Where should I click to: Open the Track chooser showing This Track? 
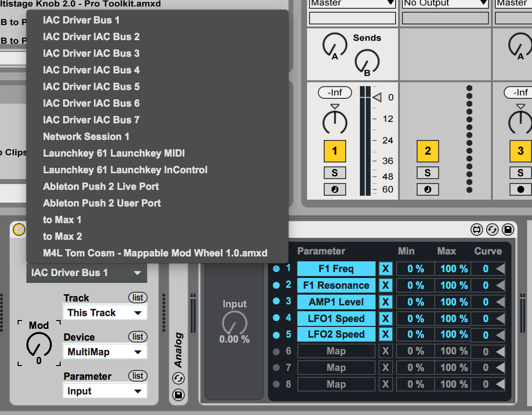[x=105, y=313]
